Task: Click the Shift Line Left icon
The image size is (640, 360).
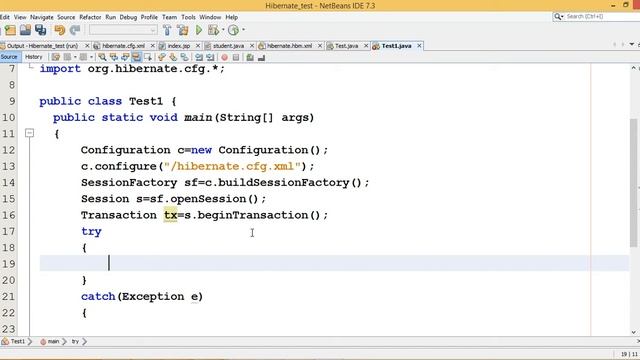Action: (199, 57)
